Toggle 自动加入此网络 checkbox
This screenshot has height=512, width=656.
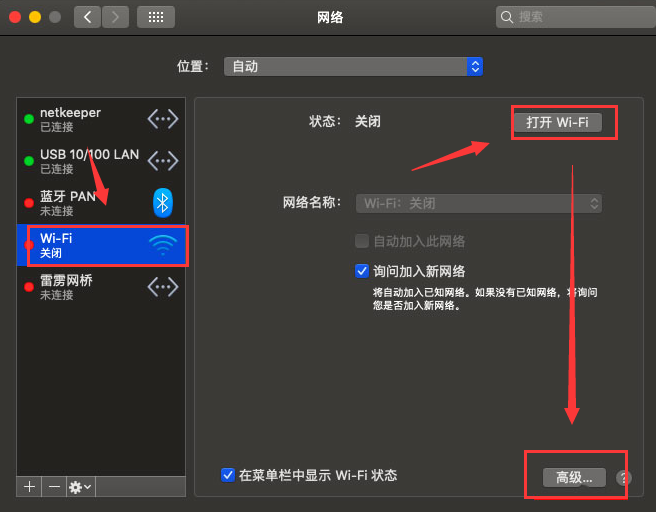pos(363,241)
